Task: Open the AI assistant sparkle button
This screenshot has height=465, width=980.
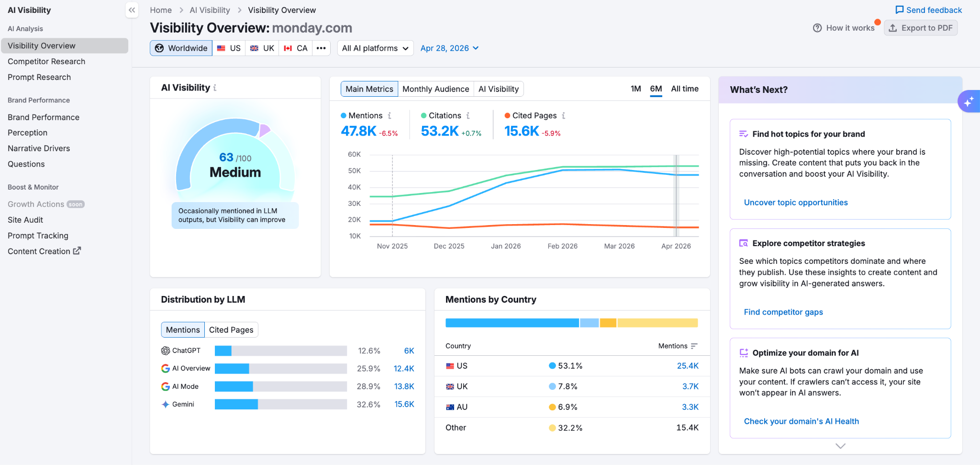Action: 969,102
